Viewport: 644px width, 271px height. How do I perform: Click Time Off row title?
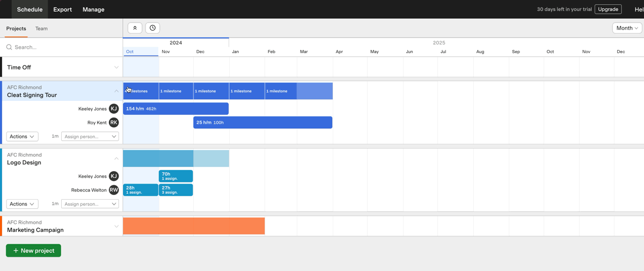click(19, 67)
